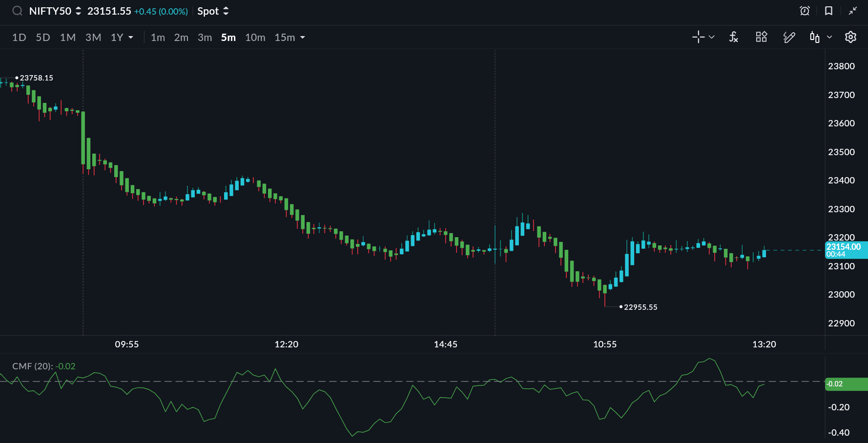The image size is (868, 443).
Task: Switch symbol using NIFTY50 selector
Action: tap(55, 11)
